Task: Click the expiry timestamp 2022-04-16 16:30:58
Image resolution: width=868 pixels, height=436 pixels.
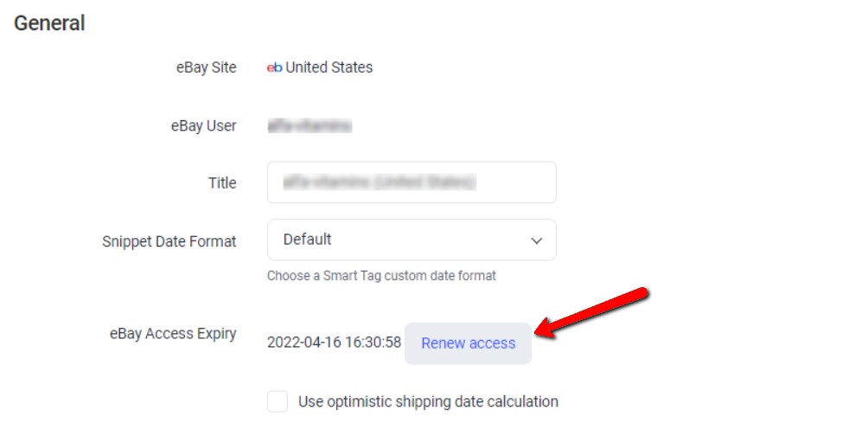Action: click(334, 343)
